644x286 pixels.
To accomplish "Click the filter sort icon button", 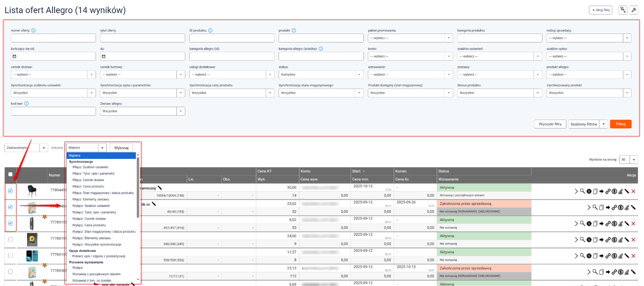I will tap(623, 10).
